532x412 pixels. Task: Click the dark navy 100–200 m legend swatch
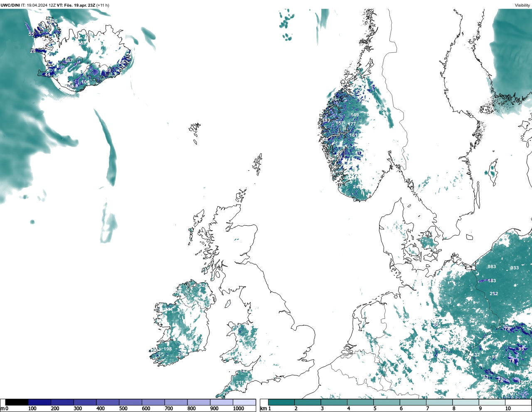[39, 402]
